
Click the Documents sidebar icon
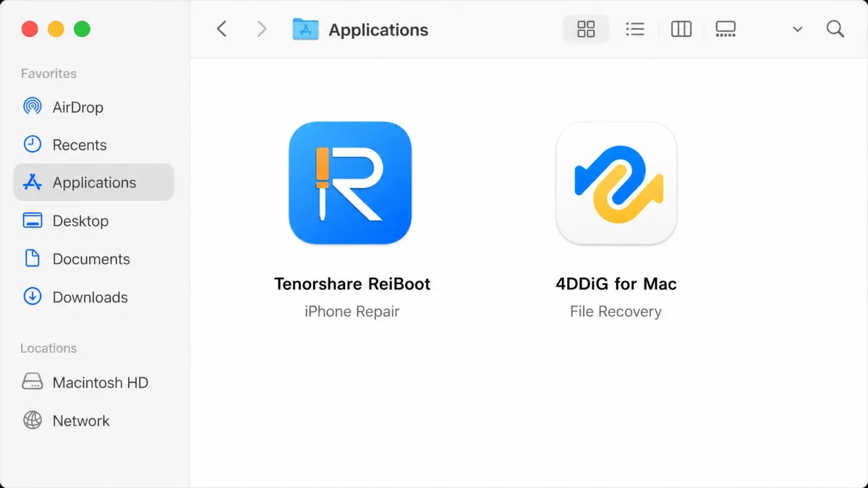click(x=33, y=259)
